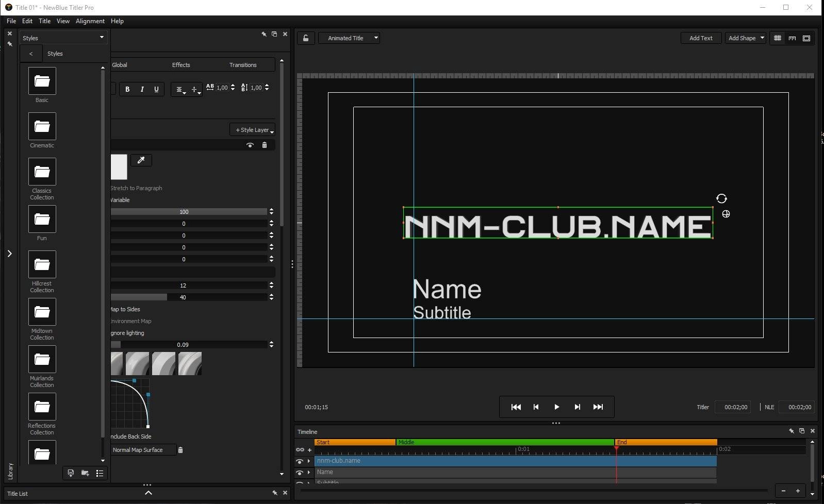Step forward one frame
The width and height of the screenshot is (824, 504).
pos(577,407)
